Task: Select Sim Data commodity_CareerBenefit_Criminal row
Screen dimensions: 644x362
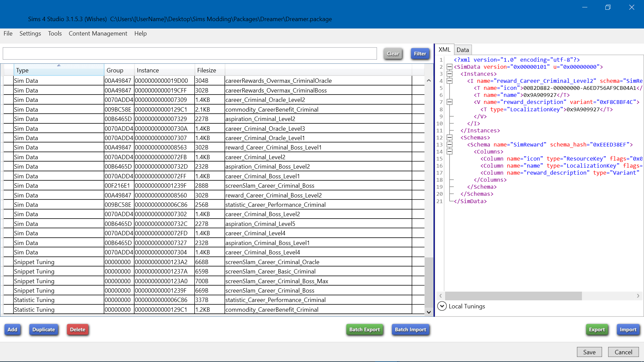Action: pyautogui.click(x=214, y=109)
